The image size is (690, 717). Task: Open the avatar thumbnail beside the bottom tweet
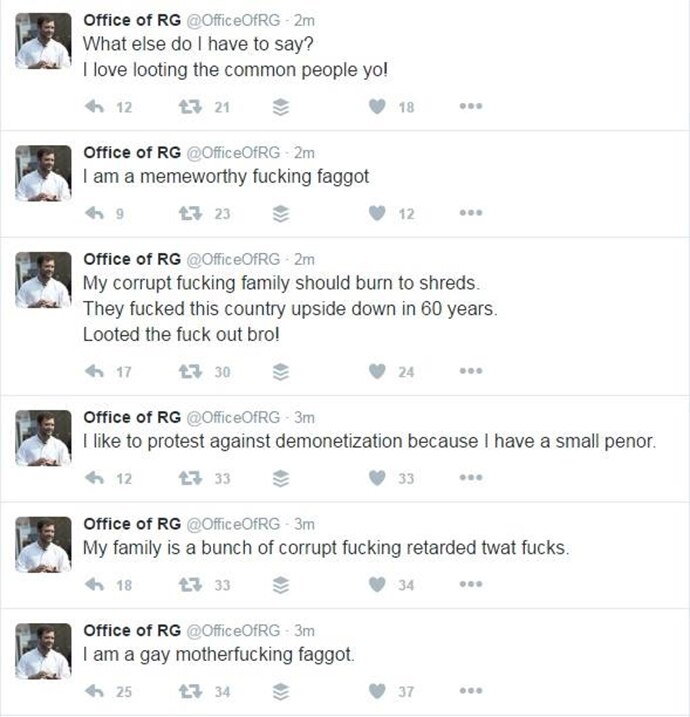click(x=43, y=651)
